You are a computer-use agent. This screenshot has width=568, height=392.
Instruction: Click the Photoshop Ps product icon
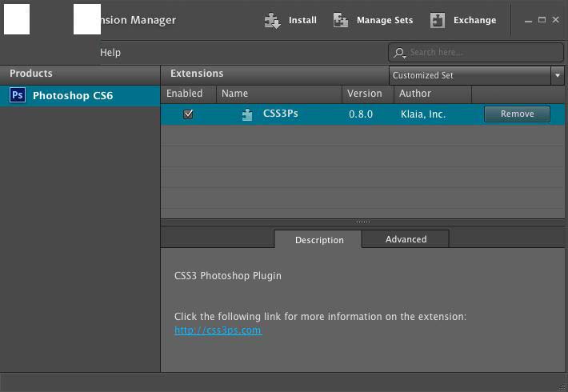coord(18,95)
